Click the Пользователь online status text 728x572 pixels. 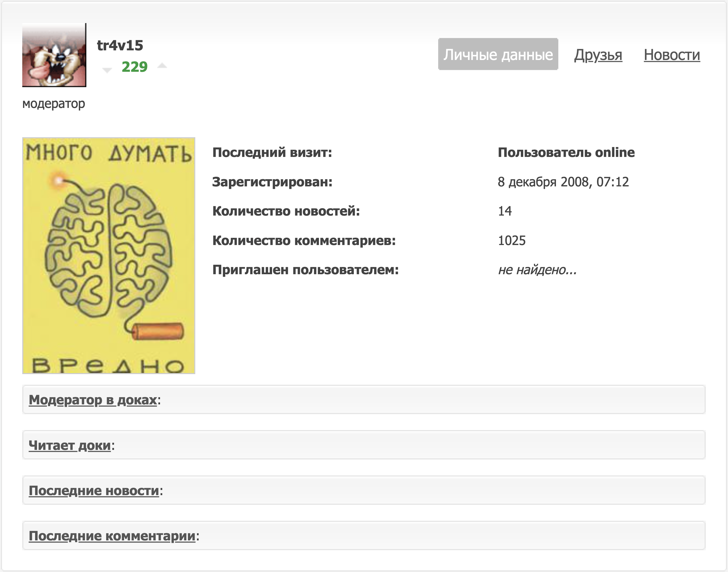[566, 152]
